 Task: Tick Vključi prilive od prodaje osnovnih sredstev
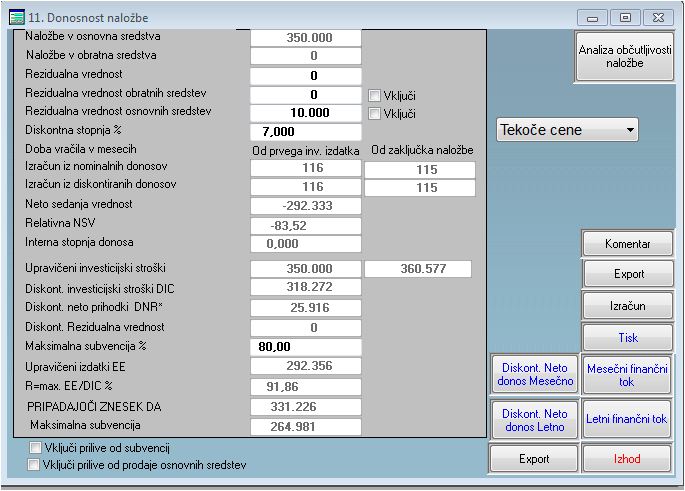click(35, 465)
